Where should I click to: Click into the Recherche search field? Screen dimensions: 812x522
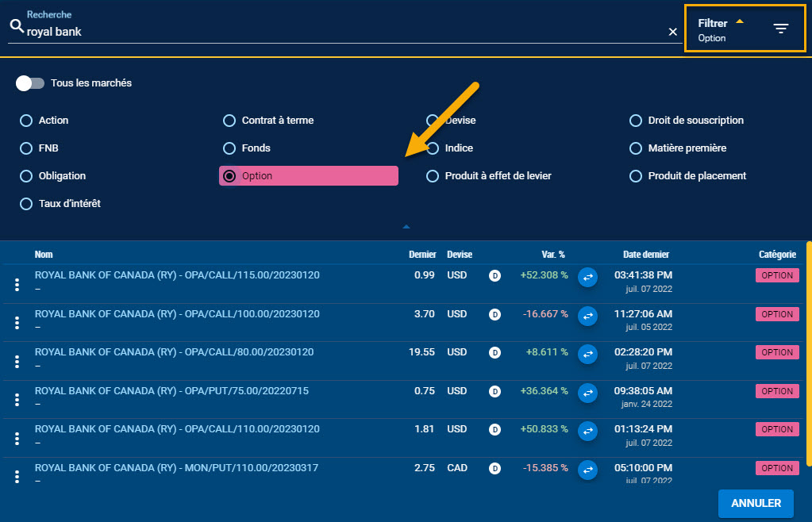(341, 33)
